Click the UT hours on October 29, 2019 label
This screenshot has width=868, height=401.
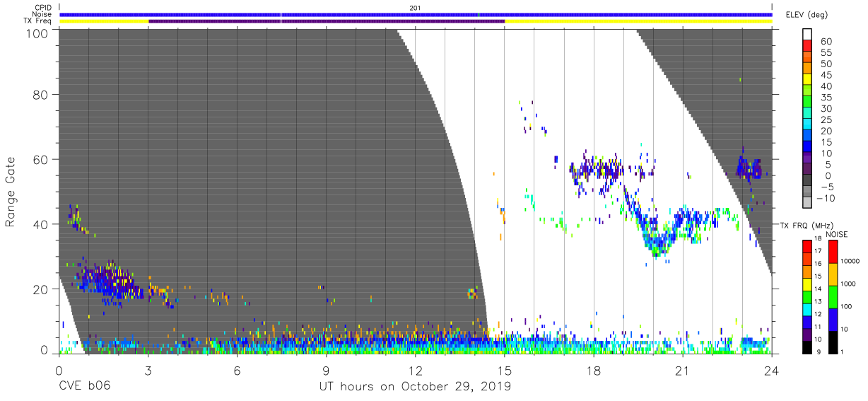(x=414, y=387)
